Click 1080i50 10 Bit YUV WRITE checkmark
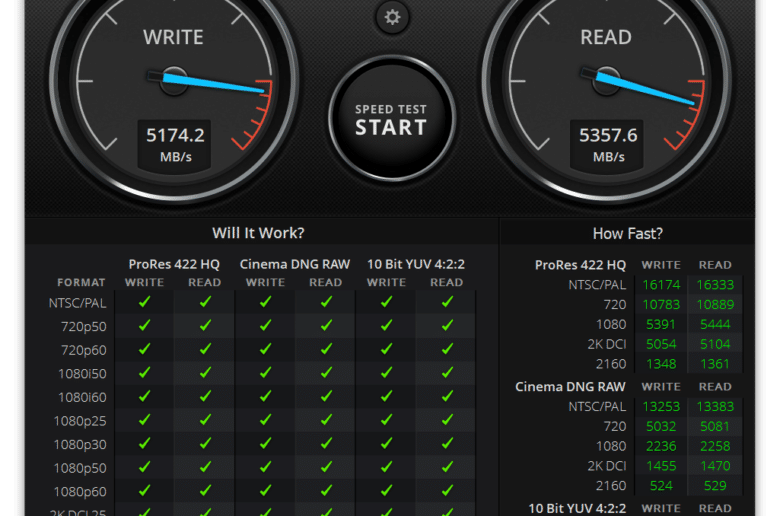Screen dimensions: 780x516 [387, 372]
